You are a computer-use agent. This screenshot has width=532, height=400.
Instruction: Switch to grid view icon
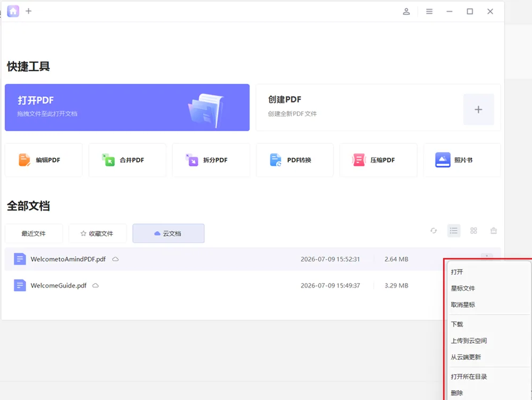[473, 231]
